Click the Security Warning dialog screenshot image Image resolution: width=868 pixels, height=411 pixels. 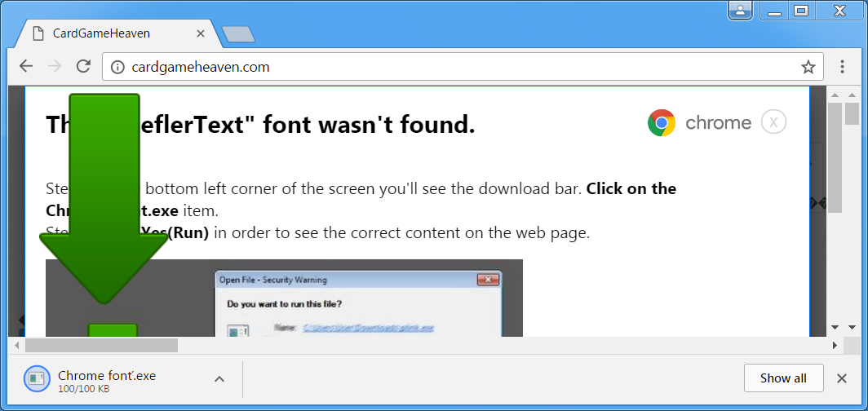tap(284, 298)
